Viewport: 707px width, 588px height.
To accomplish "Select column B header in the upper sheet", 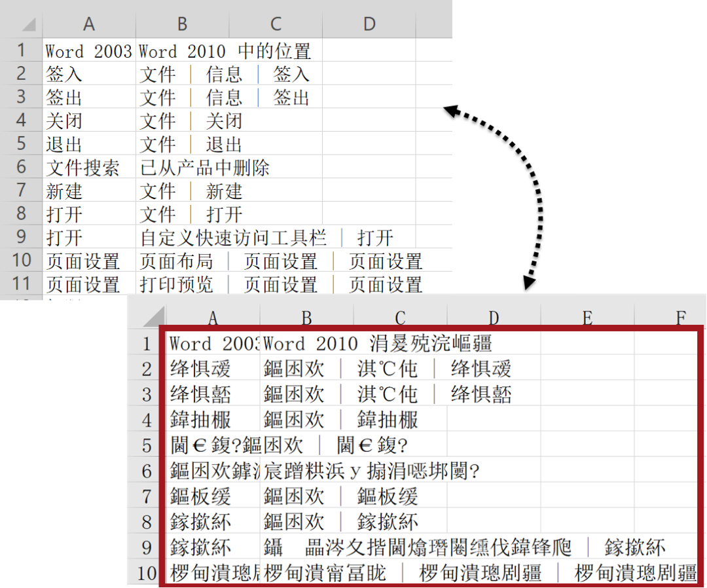I will tap(181, 24).
